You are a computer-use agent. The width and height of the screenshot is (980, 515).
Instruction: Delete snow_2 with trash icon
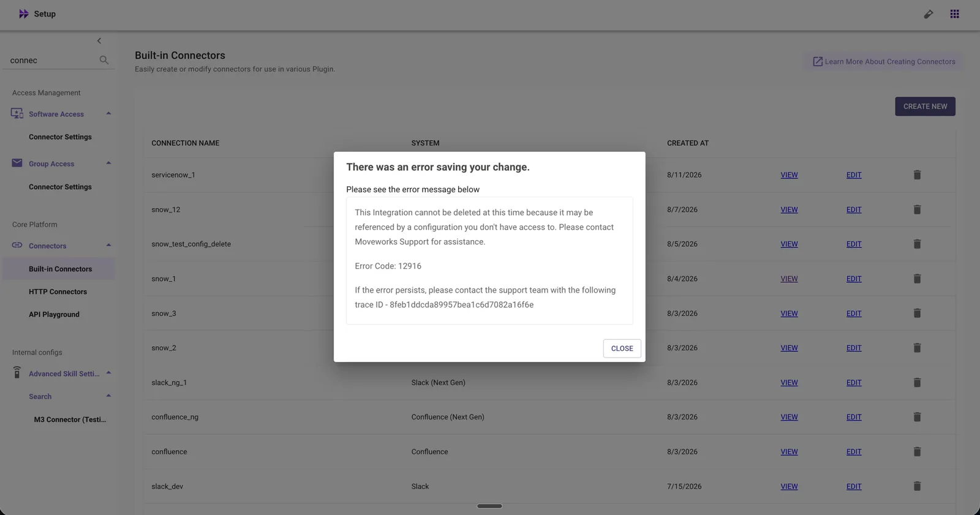[x=917, y=348]
